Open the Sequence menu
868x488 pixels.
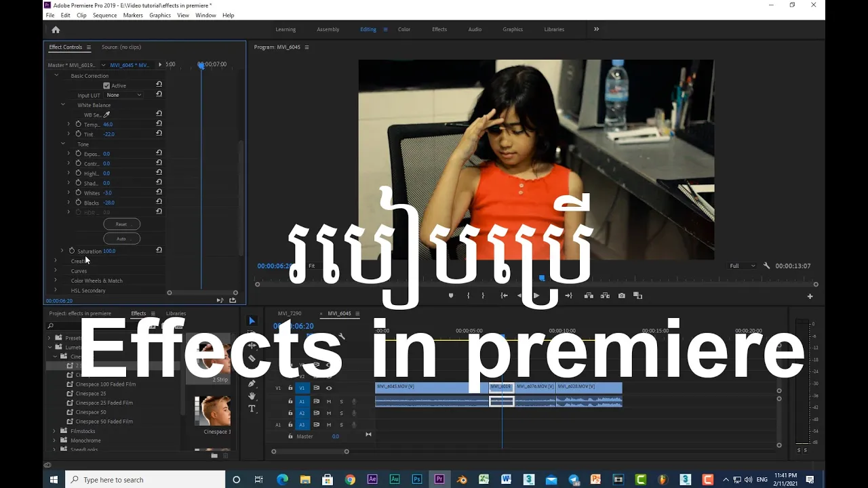(x=104, y=15)
